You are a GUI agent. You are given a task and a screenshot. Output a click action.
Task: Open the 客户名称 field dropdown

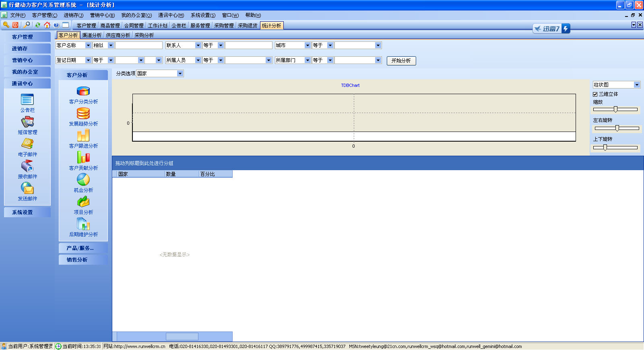[88, 45]
